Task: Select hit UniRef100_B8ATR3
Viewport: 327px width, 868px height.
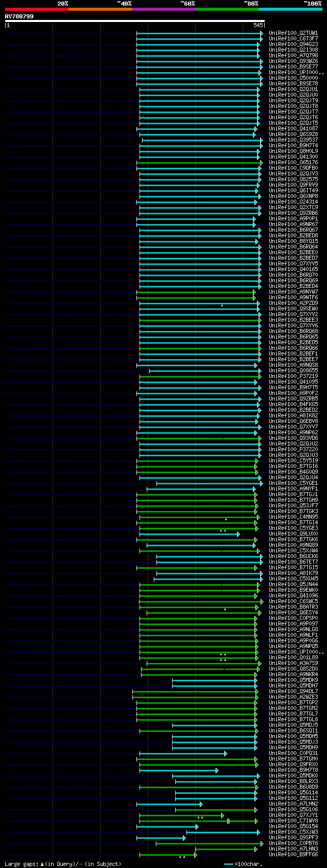Action: (293, 607)
